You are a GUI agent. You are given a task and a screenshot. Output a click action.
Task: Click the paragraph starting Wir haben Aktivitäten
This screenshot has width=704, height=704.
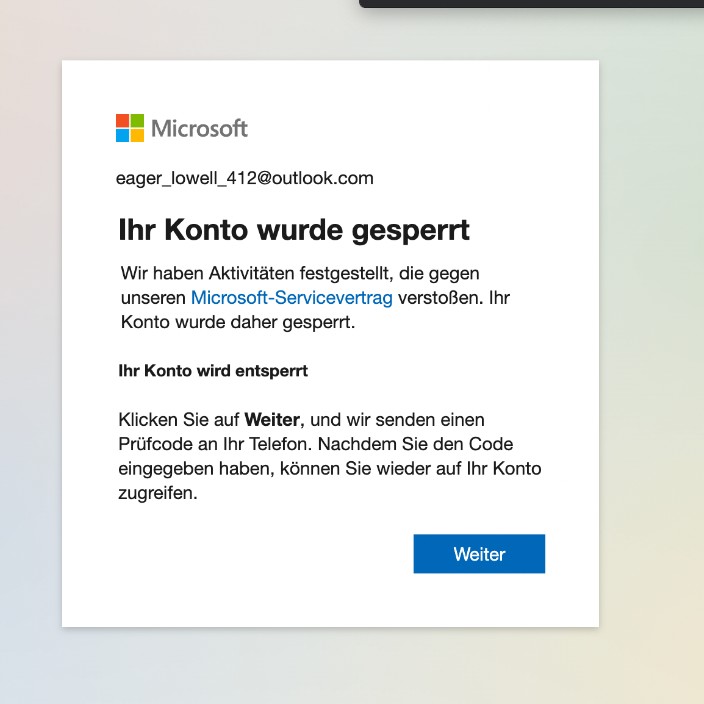(x=315, y=298)
